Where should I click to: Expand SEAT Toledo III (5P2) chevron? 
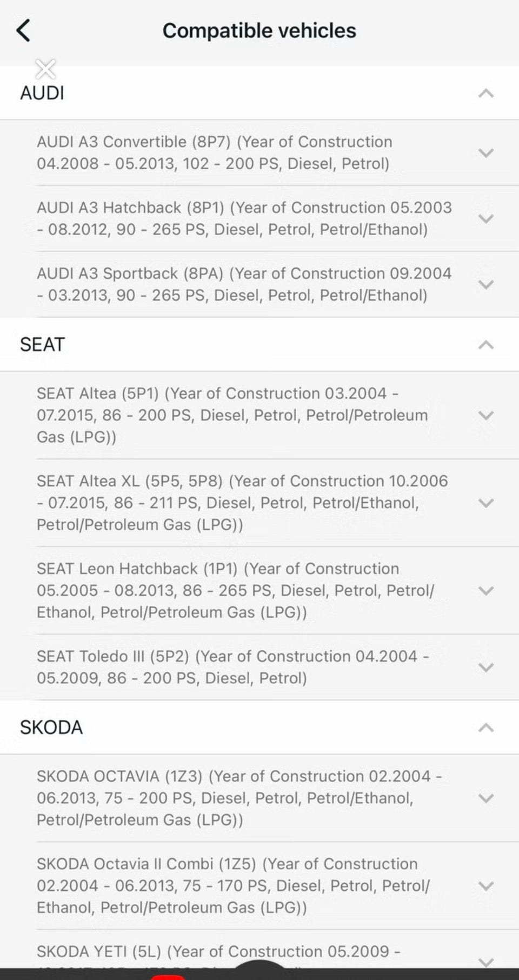tap(486, 668)
